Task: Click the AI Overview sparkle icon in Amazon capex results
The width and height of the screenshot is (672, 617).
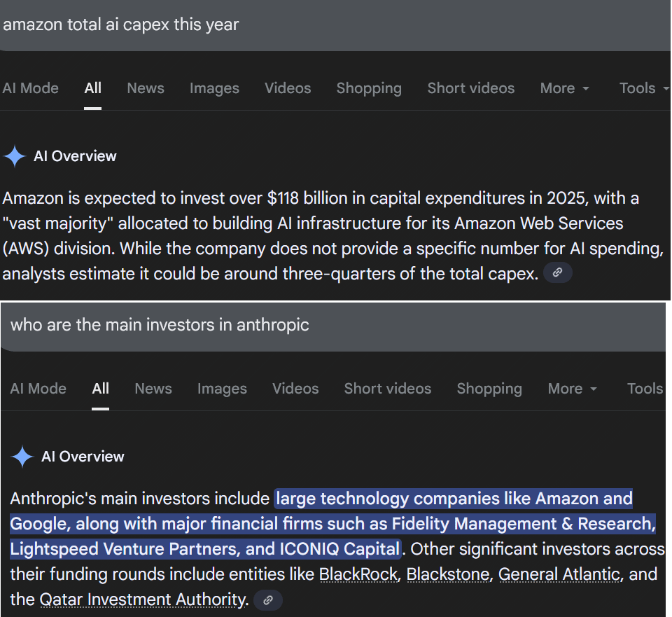Action: point(15,156)
